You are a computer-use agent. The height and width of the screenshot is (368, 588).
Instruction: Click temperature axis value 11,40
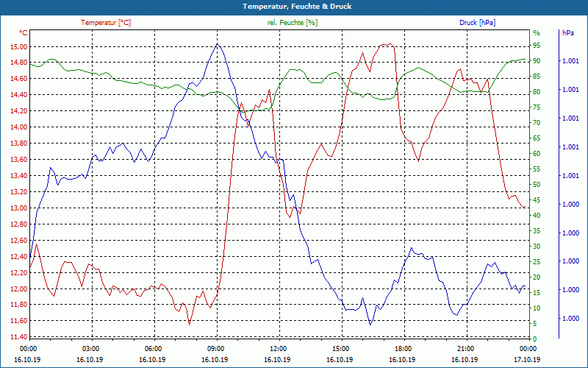pyautogui.click(x=21, y=336)
